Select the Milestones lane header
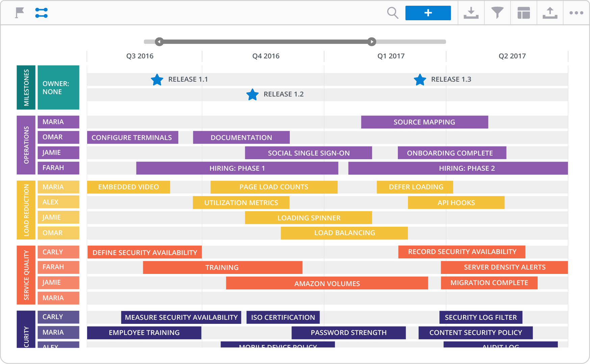The height and width of the screenshot is (364, 590). pyautogui.click(x=26, y=87)
